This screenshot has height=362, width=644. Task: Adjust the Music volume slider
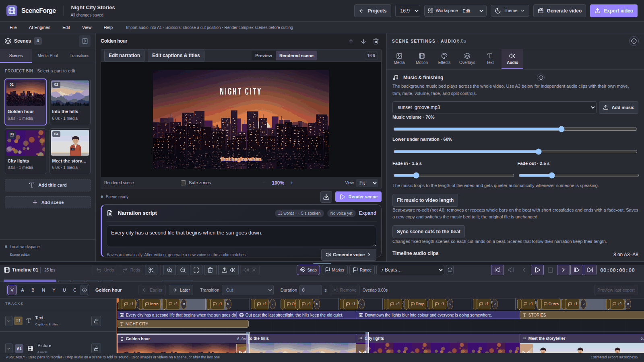pyautogui.click(x=515, y=129)
